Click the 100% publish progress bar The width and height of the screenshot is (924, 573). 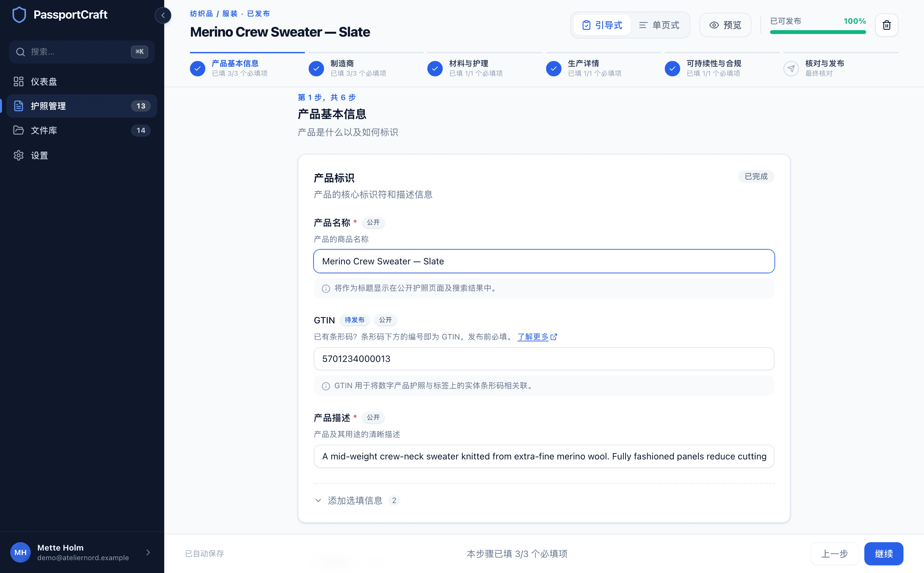pos(818,32)
